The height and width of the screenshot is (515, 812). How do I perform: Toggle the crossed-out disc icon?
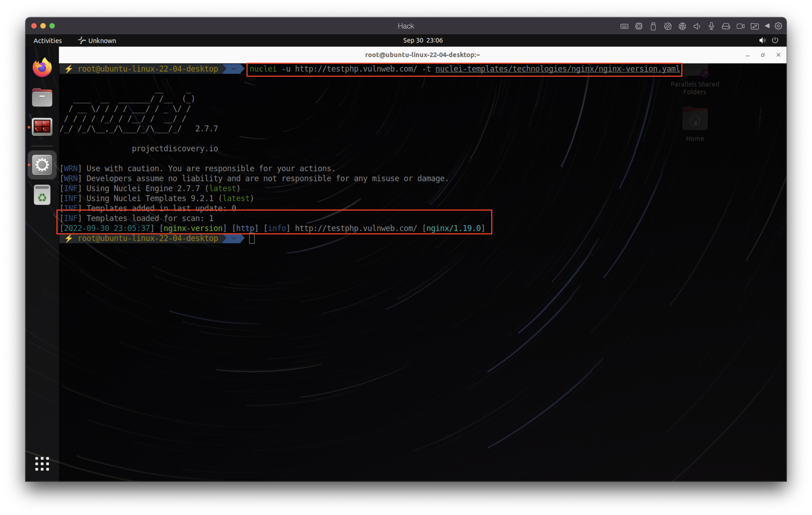coord(668,26)
